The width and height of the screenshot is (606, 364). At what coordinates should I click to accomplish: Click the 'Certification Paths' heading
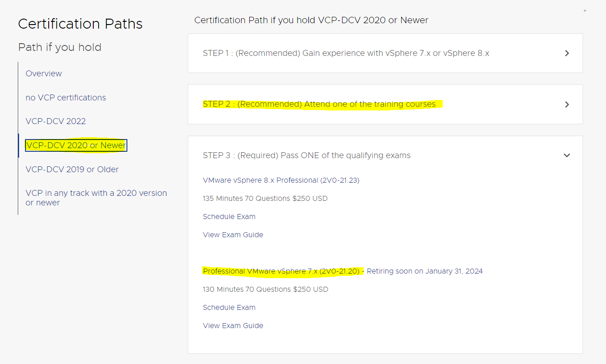pyautogui.click(x=80, y=24)
